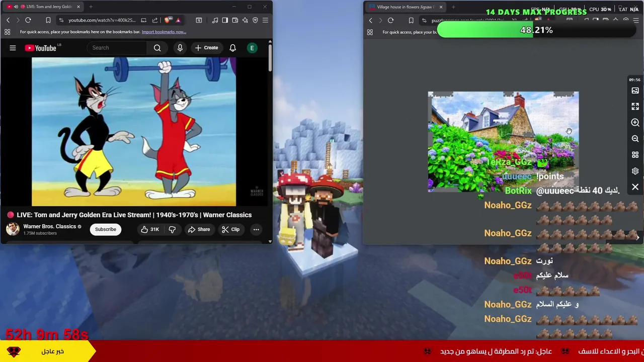Click the youtube.com address bar
Screen dimensions: 644x362
(x=102, y=20)
